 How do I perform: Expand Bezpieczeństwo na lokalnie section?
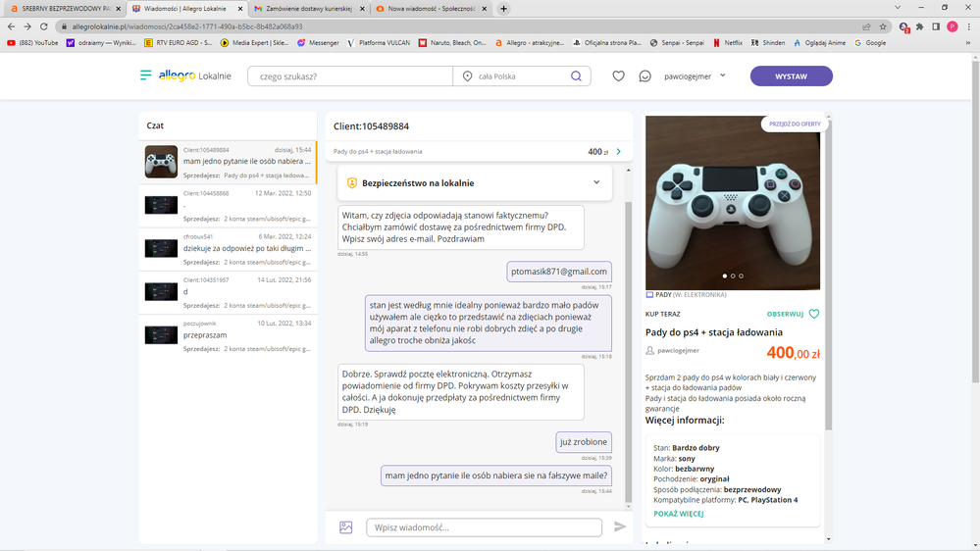tap(596, 182)
